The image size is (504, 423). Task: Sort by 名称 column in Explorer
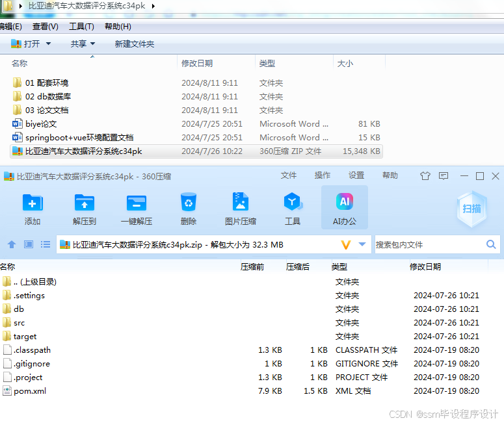click(20, 63)
